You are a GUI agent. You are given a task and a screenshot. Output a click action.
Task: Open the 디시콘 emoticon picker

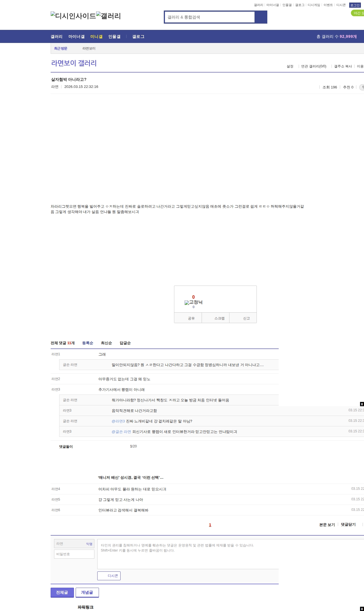[x=109, y=576]
